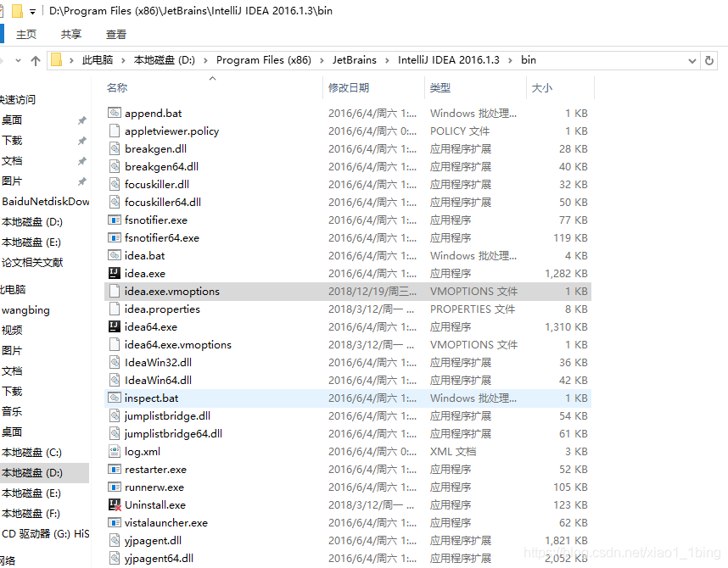Expand chevron after JetBrains in path
728x568 pixels.
tap(387, 60)
